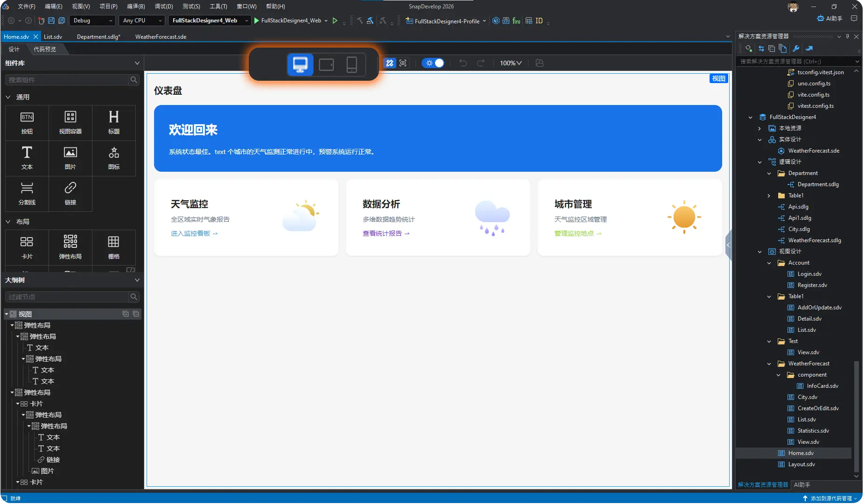865x504 pixels.
Task: Open the 工具(T) menu
Action: tap(218, 6)
